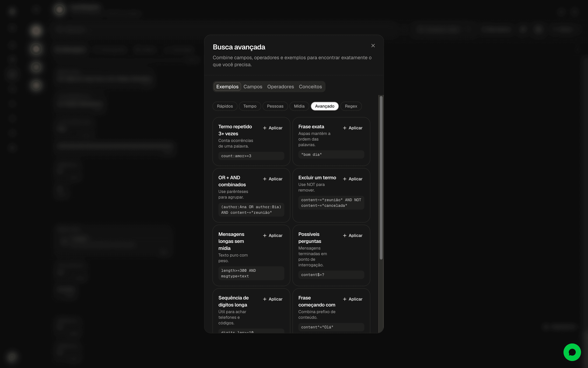Open the Operadores tab
This screenshot has width=588, height=368.
pos(280,87)
